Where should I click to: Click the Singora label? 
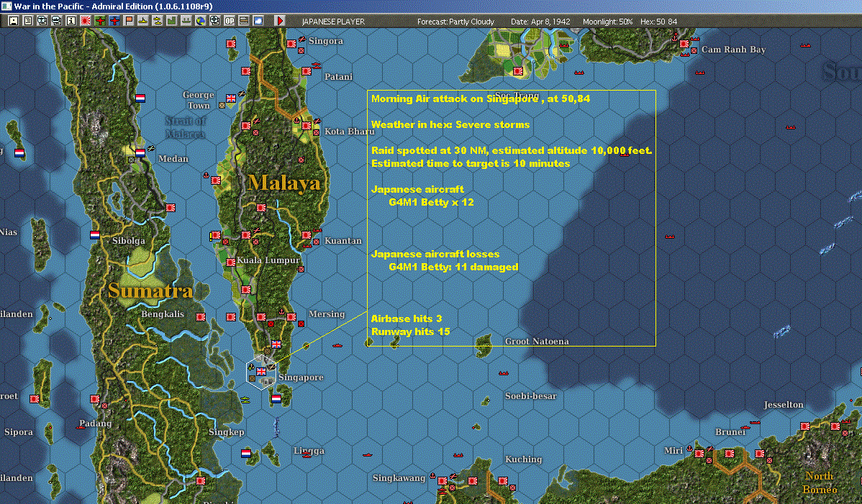325,41
